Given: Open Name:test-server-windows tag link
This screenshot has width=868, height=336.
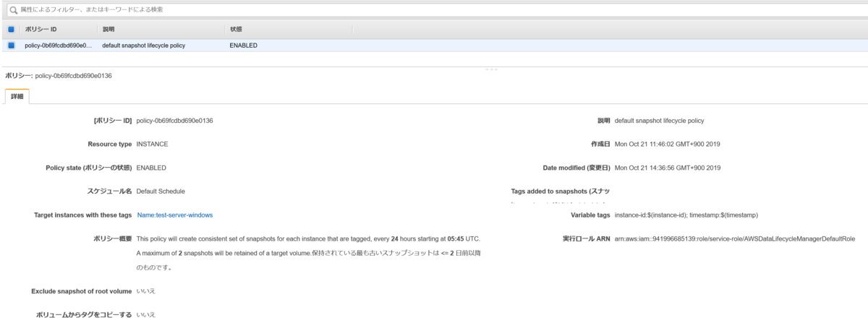Looking at the screenshot, I should coord(175,215).
